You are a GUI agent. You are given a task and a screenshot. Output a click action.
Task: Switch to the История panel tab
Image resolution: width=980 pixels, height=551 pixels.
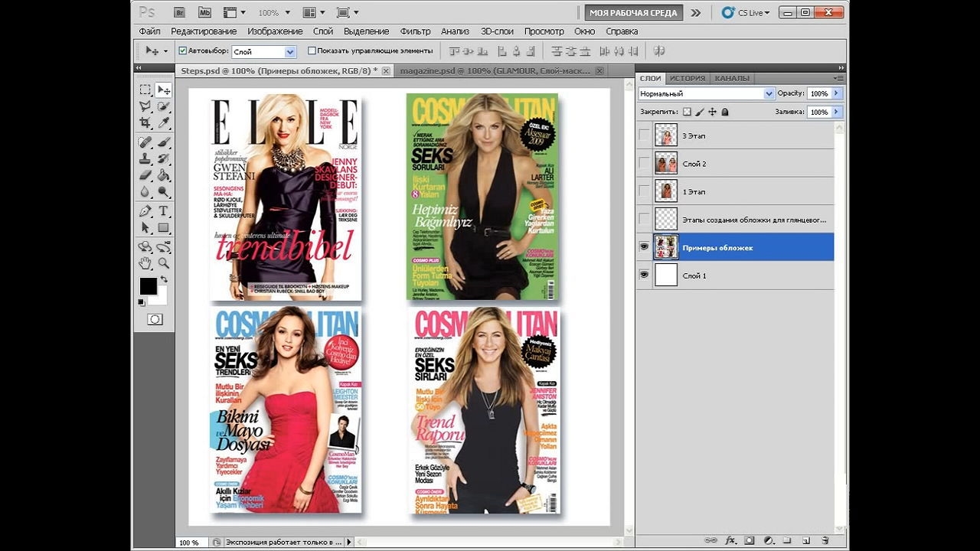(x=687, y=78)
